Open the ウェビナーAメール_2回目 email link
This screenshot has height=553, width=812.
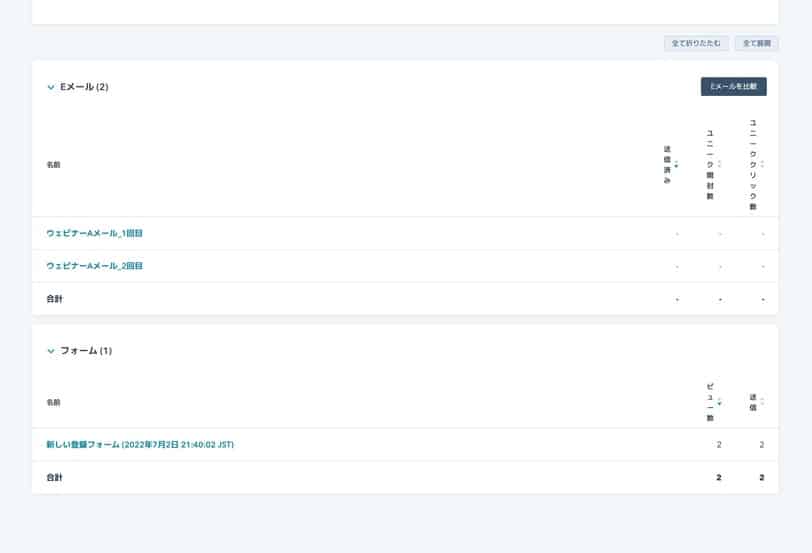click(94, 266)
